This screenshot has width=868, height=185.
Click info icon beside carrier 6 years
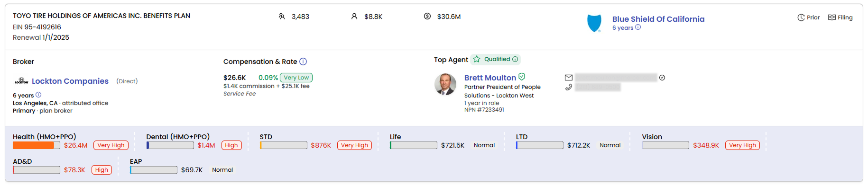pyautogui.click(x=638, y=27)
